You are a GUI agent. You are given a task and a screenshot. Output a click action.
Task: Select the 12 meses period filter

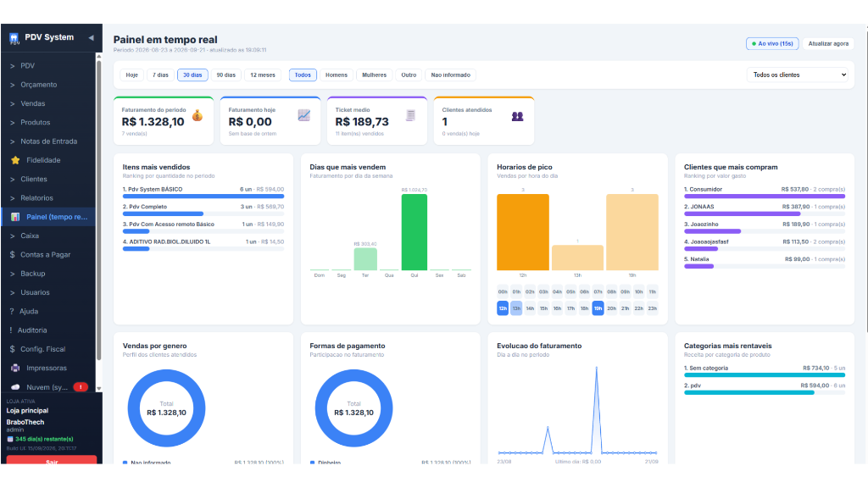pyautogui.click(x=263, y=75)
